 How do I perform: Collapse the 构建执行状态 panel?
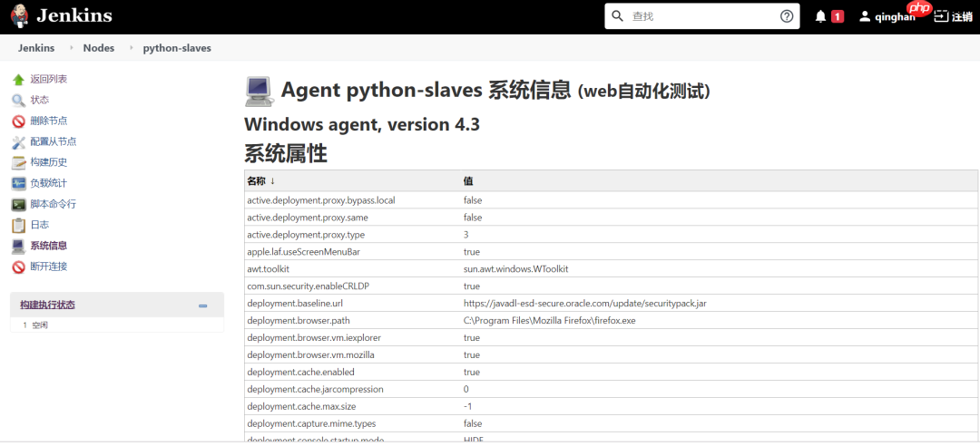tap(202, 305)
